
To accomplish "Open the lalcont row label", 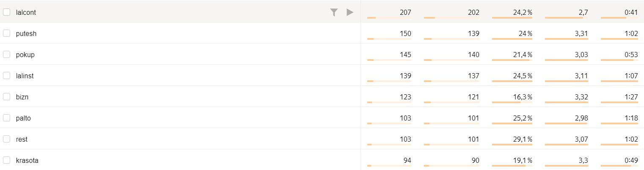I will pyautogui.click(x=26, y=12).
